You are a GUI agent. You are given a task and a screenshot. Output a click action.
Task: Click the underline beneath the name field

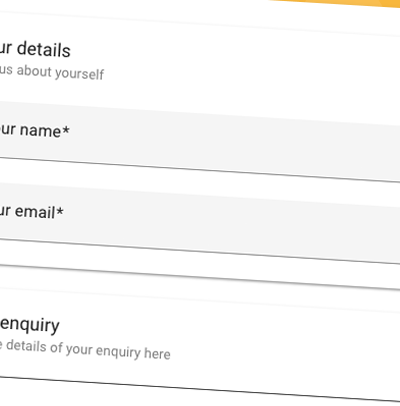(200, 169)
